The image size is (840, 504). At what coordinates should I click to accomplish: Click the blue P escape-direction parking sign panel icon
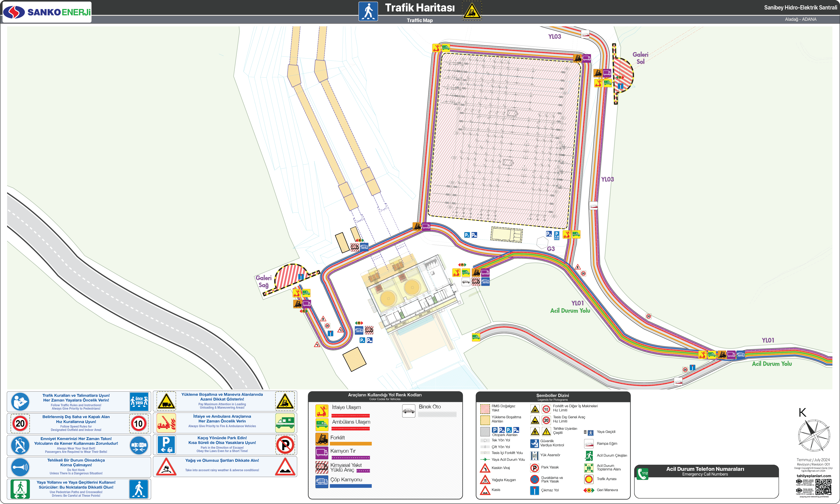point(166,445)
